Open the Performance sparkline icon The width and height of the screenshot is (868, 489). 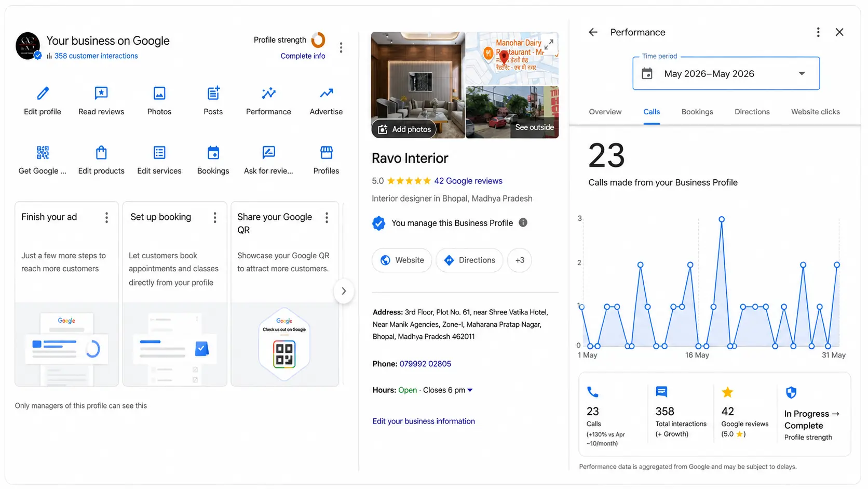pos(268,94)
